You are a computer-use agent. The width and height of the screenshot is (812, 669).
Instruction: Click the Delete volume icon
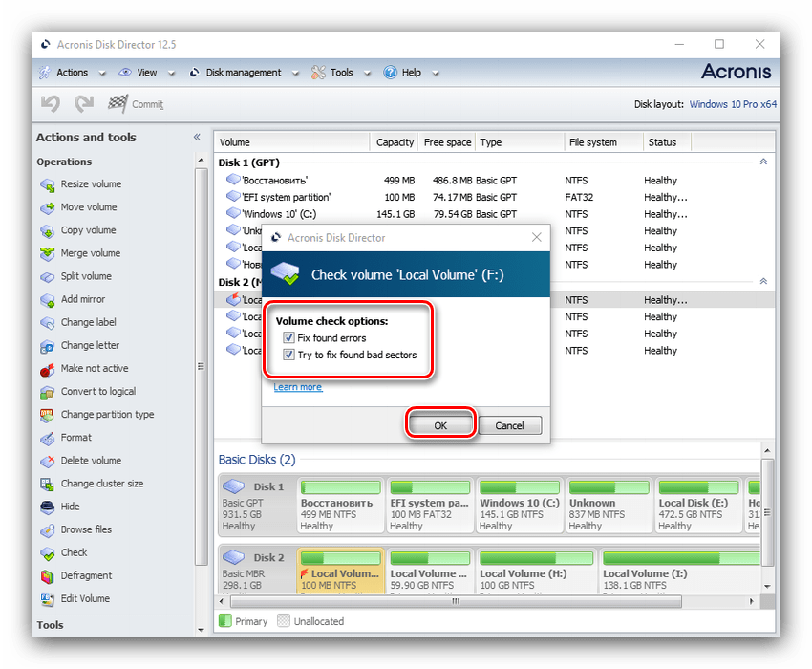[48, 461]
